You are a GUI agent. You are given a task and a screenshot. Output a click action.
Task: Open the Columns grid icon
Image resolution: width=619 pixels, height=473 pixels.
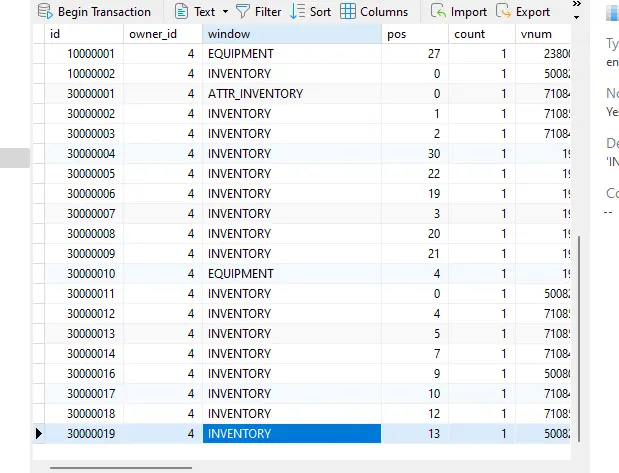tap(348, 12)
